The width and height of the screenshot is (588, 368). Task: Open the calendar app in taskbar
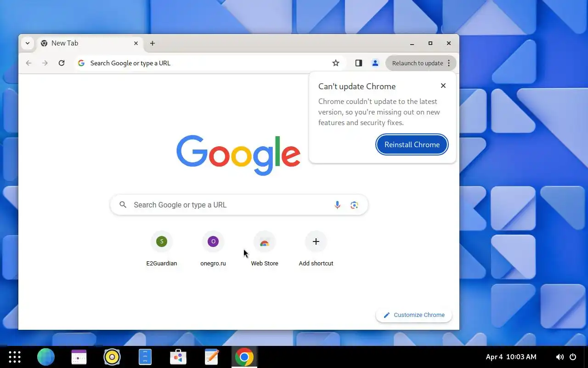coord(79,357)
